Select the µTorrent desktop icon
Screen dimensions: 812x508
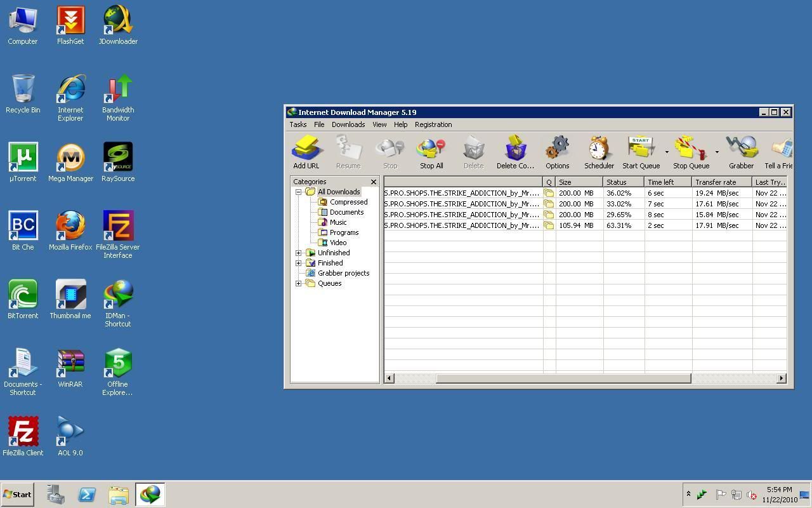pyautogui.click(x=23, y=163)
